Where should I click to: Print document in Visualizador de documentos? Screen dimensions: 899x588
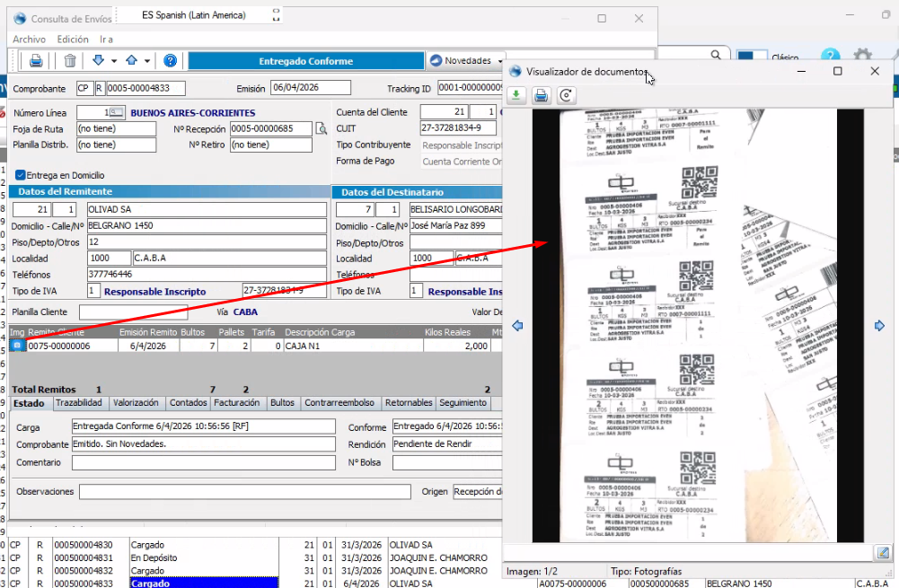point(541,95)
